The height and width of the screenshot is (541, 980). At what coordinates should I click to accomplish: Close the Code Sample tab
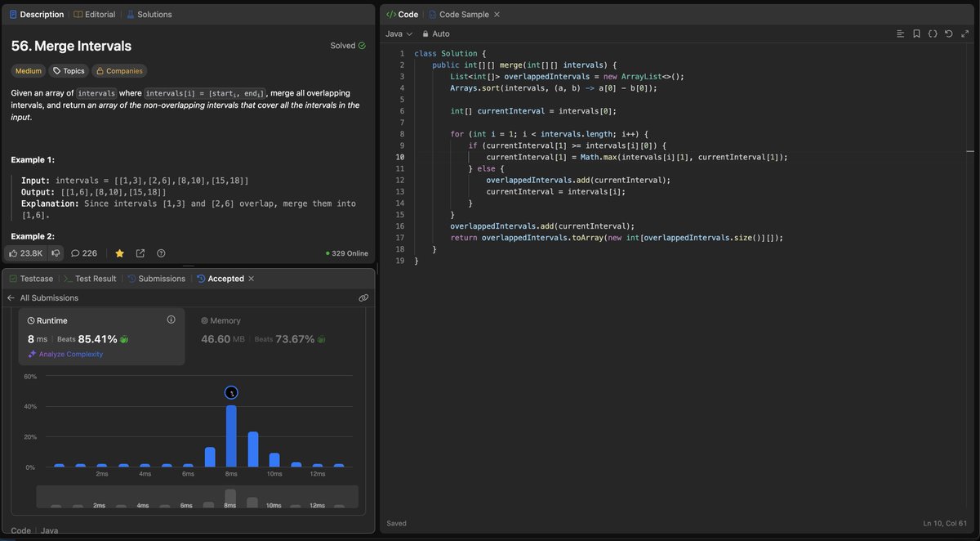[497, 15]
